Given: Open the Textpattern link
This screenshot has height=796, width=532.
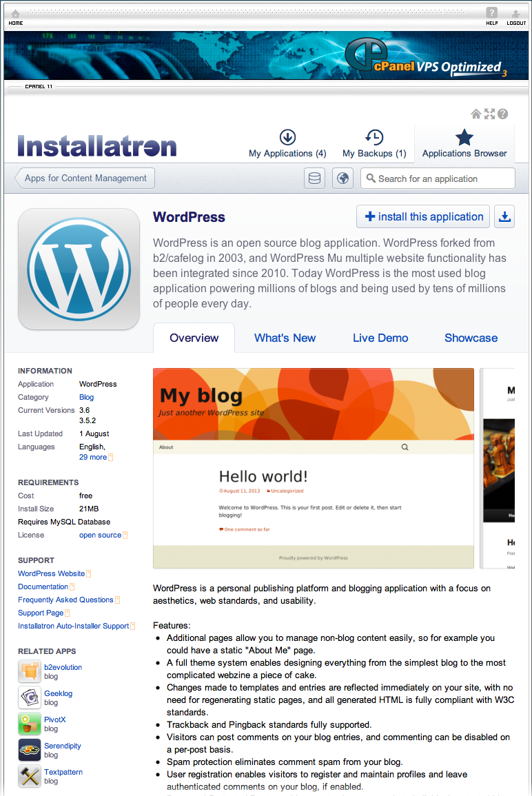Looking at the screenshot, I should pos(63,772).
